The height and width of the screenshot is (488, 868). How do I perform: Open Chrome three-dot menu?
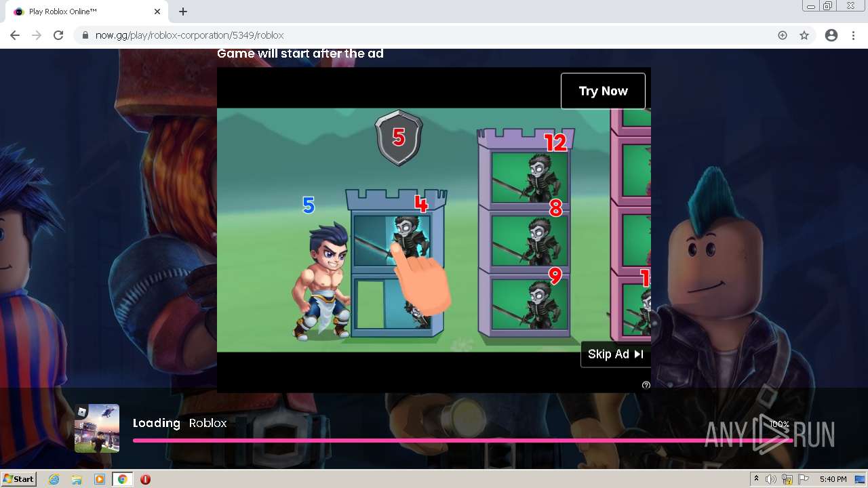(854, 35)
